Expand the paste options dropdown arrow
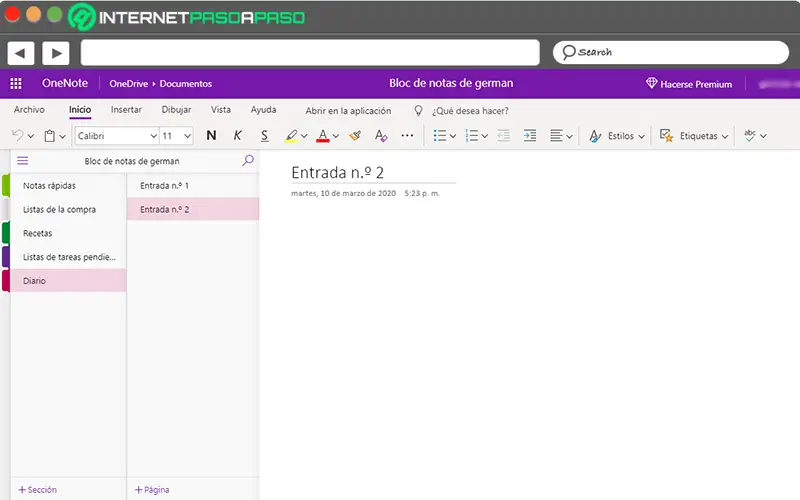Screen dimensions: 800x500 coord(62,136)
